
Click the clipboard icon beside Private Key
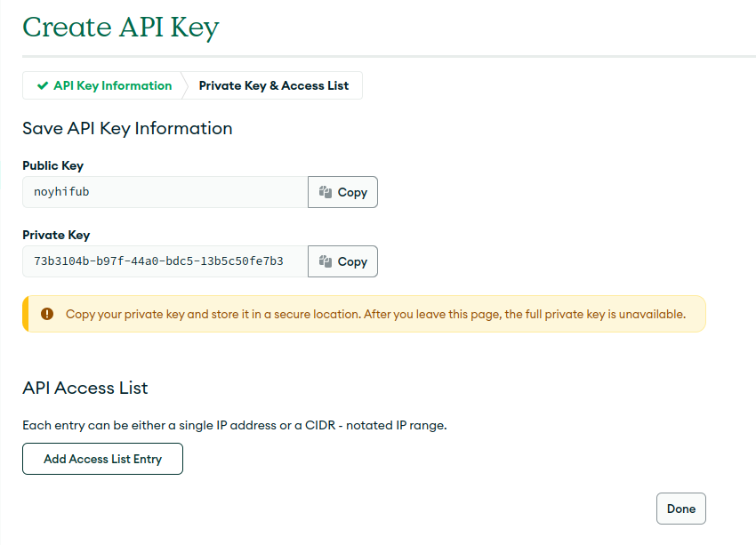326,261
